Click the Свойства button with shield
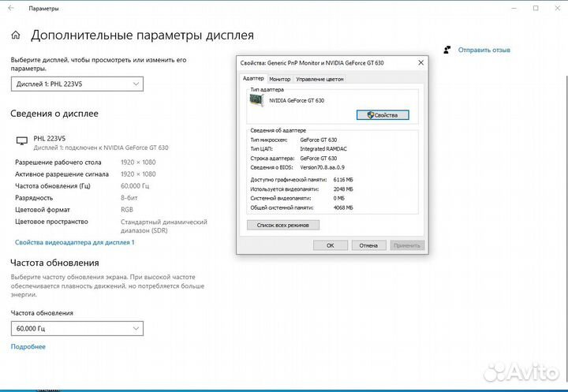Image resolution: width=568 pixels, height=392 pixels. tap(383, 115)
